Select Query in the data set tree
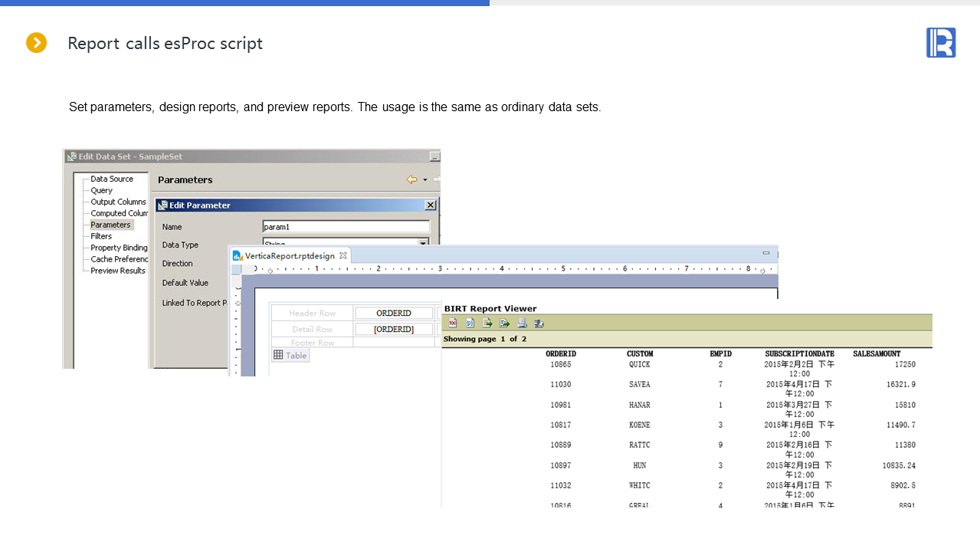Viewport: 980px width, 552px height. pyautogui.click(x=101, y=190)
